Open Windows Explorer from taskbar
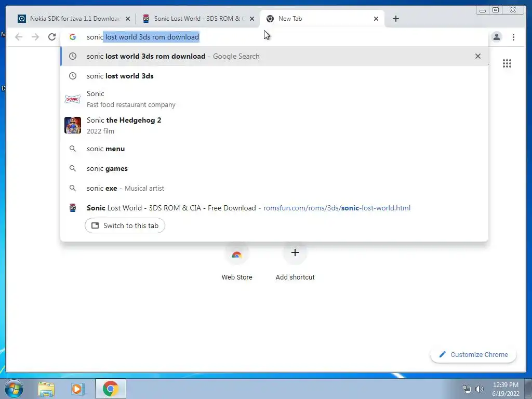This screenshot has width=532, height=399. [46, 389]
